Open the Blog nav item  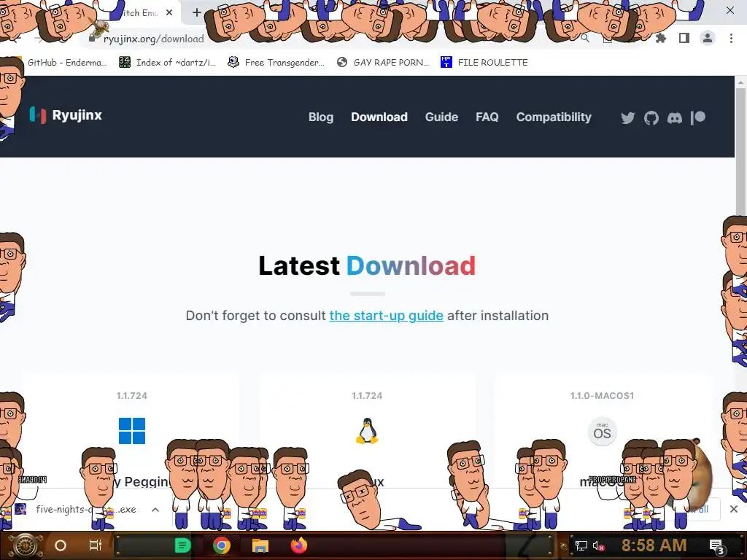[321, 117]
